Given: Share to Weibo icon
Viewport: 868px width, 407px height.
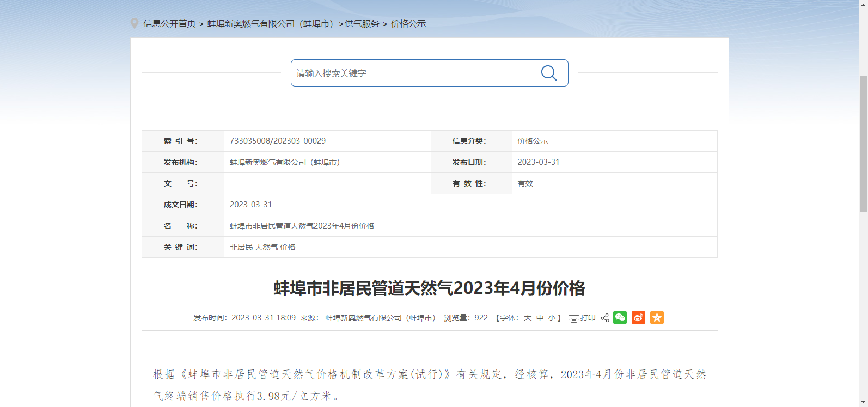Looking at the screenshot, I should [638, 317].
